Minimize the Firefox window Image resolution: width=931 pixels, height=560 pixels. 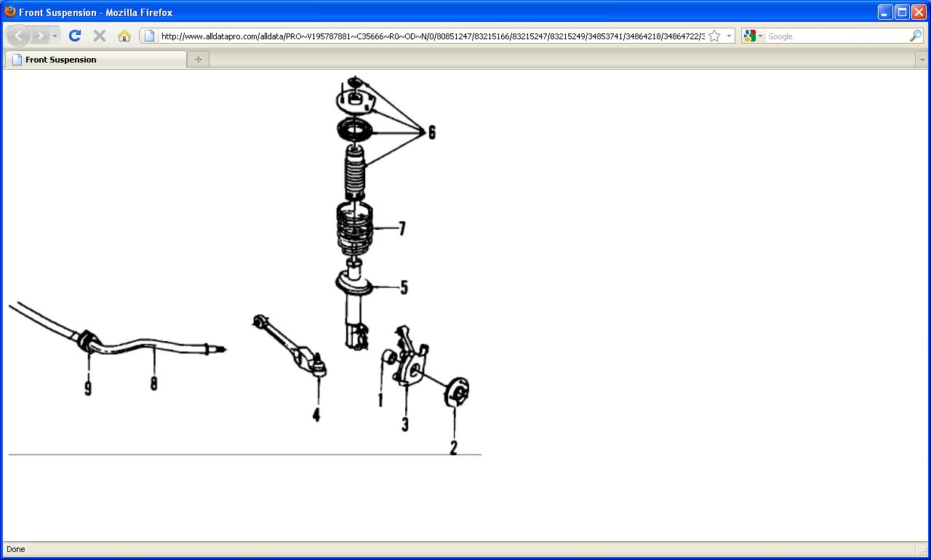[x=885, y=12]
